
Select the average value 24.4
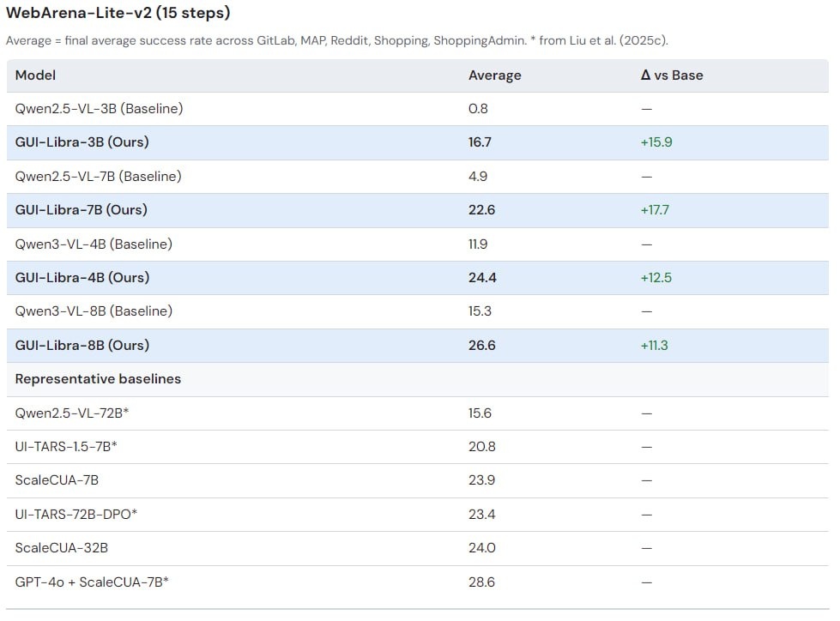pyautogui.click(x=482, y=278)
